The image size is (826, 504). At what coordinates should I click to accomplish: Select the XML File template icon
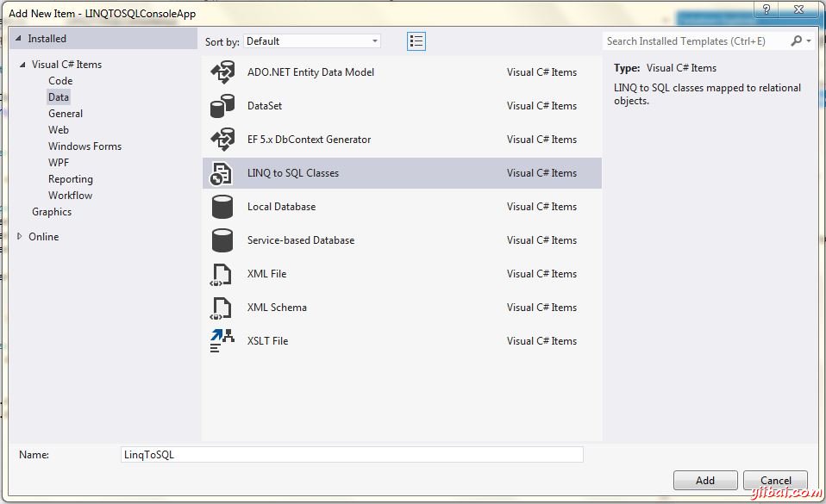point(222,275)
